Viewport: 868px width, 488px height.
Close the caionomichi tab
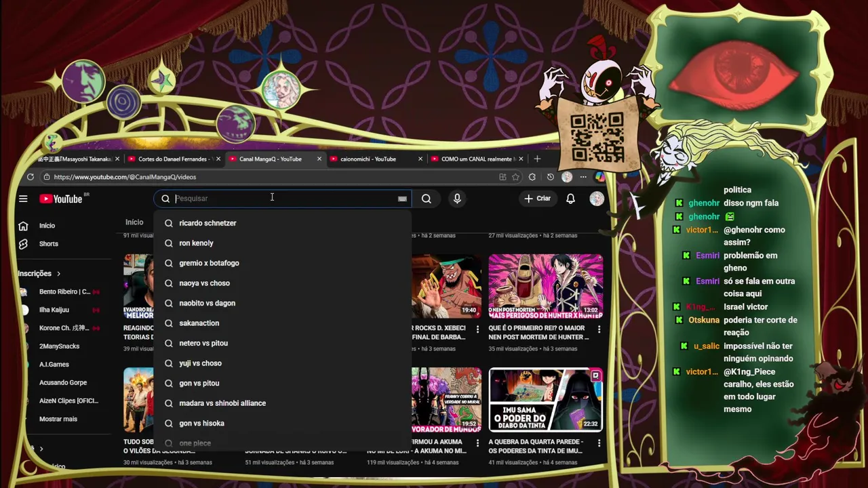[420, 159]
